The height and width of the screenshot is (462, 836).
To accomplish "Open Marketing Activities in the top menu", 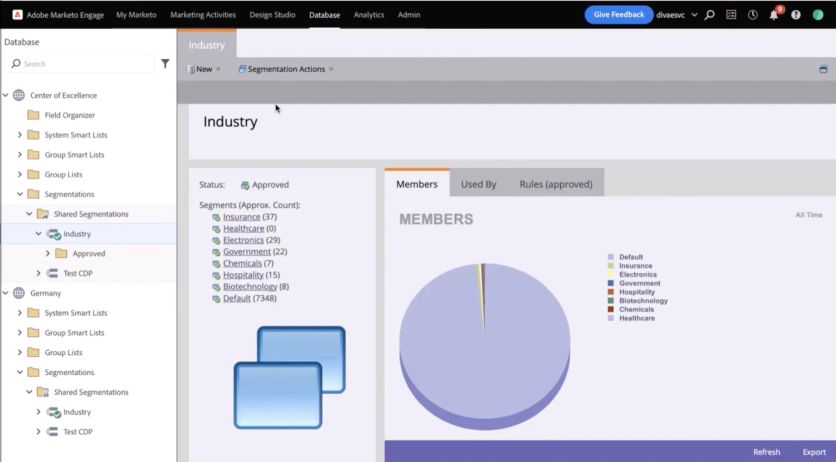I will coord(203,15).
